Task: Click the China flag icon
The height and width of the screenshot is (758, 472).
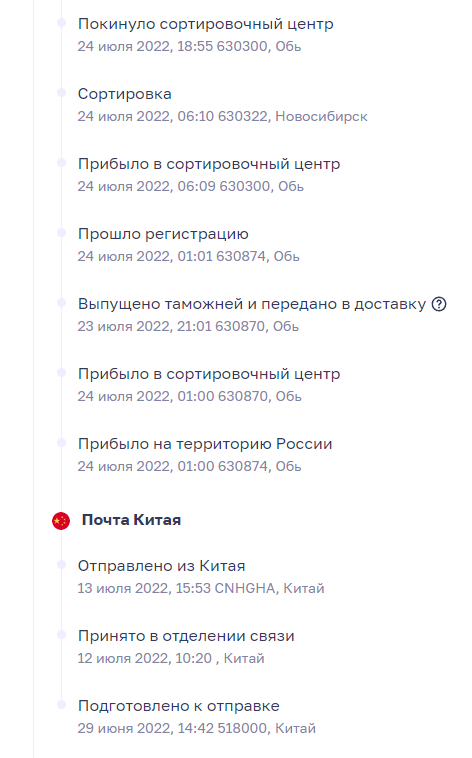Action: (61, 521)
